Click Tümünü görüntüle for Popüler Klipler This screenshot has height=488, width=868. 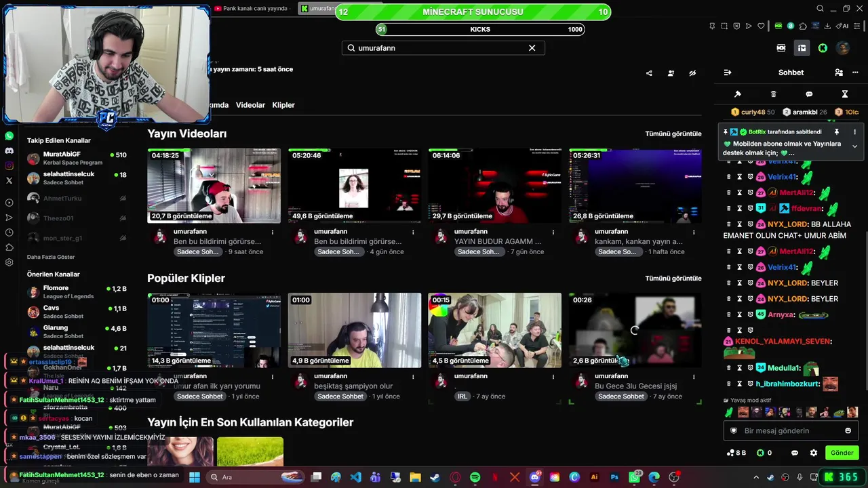click(x=673, y=279)
